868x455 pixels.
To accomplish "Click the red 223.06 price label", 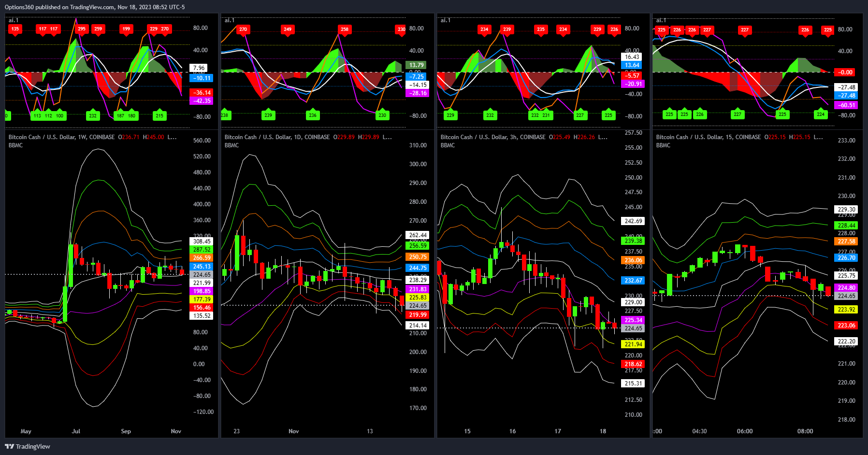I will [x=846, y=326].
